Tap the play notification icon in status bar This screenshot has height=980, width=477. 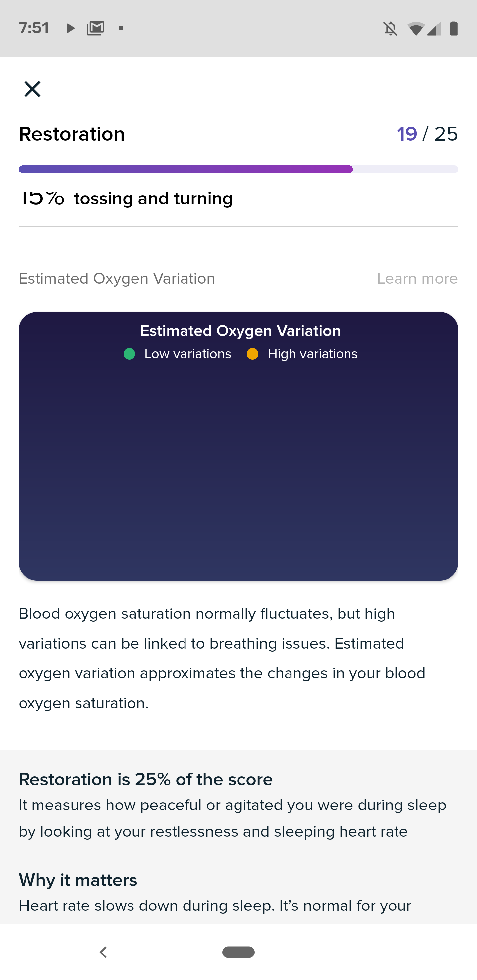click(71, 28)
